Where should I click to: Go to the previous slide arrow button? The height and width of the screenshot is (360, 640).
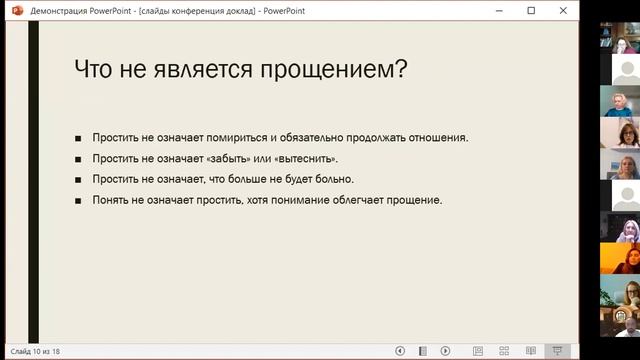[400, 351]
